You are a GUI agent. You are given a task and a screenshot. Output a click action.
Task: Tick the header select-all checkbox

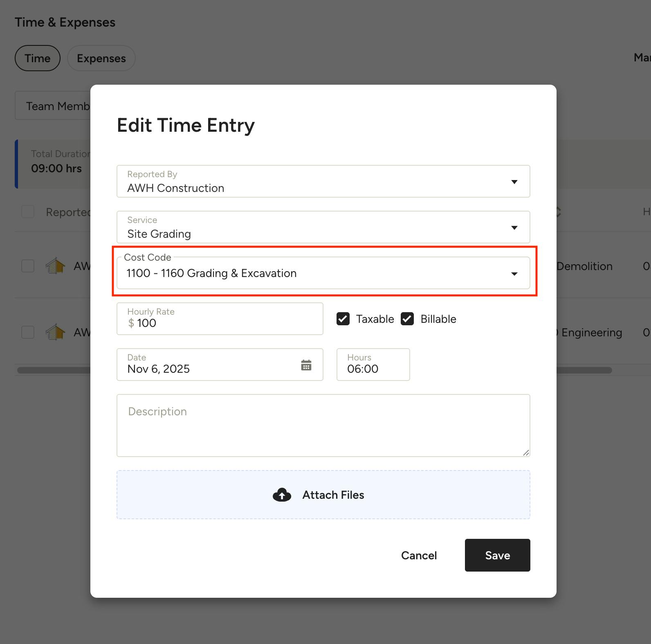pos(28,212)
